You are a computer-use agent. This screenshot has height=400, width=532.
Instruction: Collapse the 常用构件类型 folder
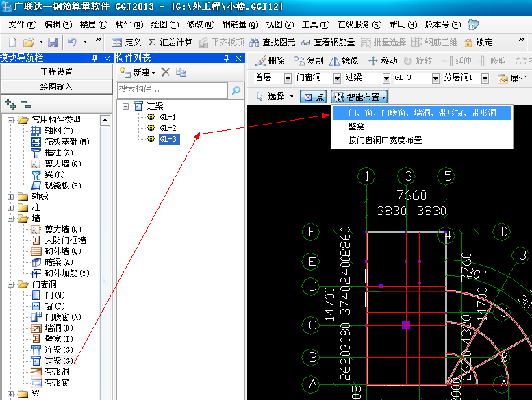(x=10, y=120)
